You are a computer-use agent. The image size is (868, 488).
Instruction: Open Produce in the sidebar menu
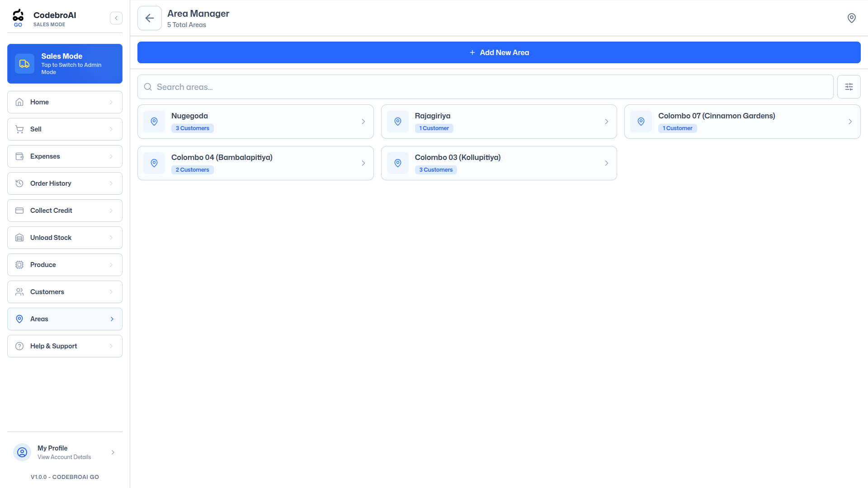click(x=65, y=265)
